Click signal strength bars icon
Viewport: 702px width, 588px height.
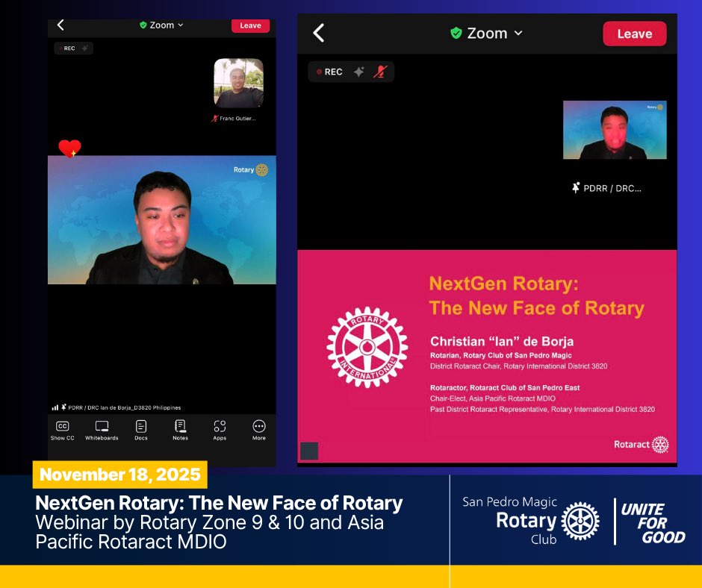coord(55,407)
